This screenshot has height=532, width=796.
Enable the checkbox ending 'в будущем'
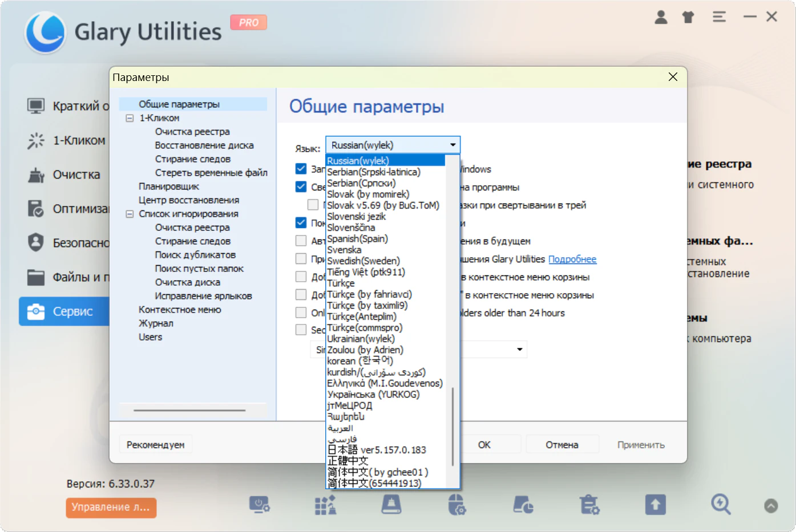coord(301,241)
